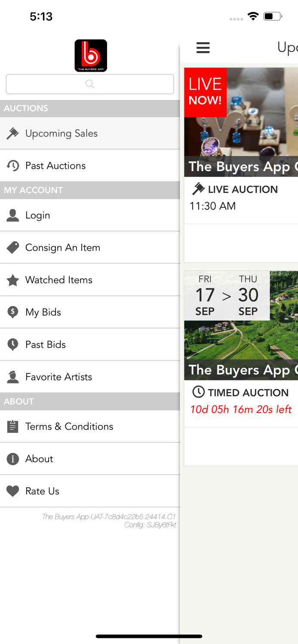Image resolution: width=298 pixels, height=644 pixels.
Task: Click the tag icon for Consign An Item
Action: (13, 247)
